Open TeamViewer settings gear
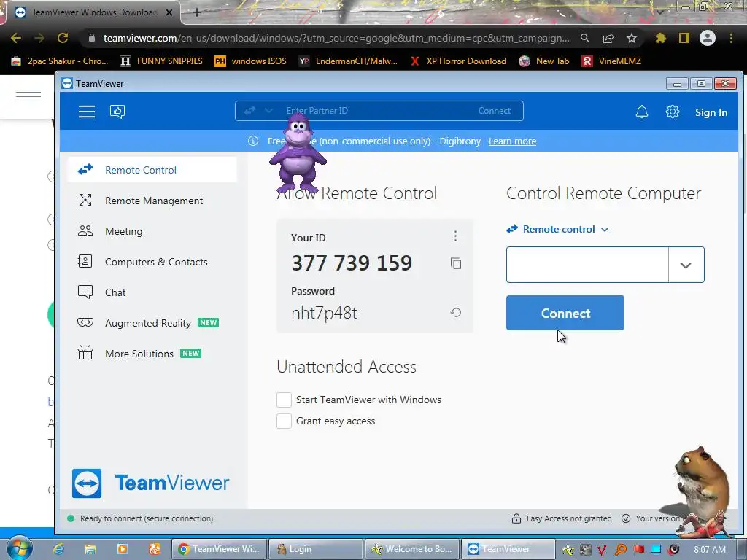The height and width of the screenshot is (560, 747). [x=672, y=112]
